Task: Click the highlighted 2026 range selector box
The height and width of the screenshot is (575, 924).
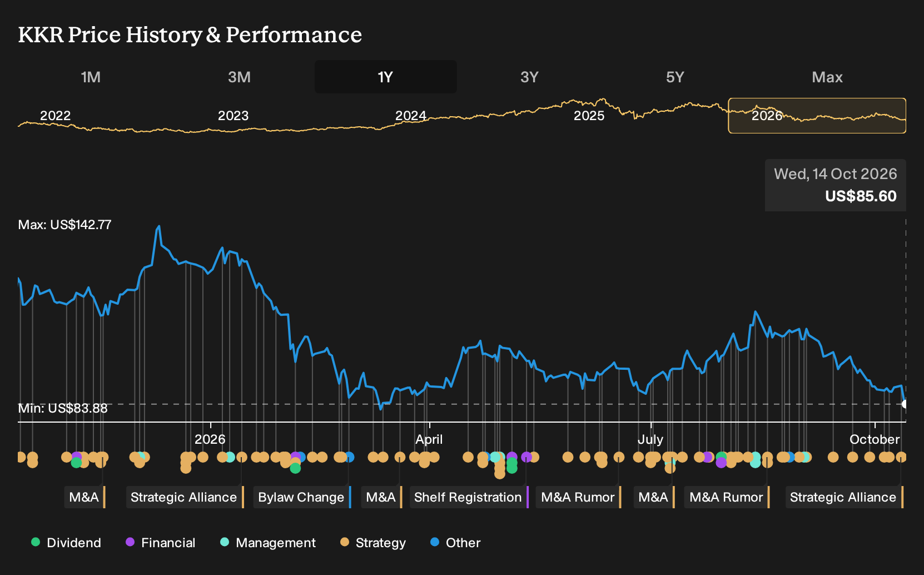Action: (x=817, y=116)
